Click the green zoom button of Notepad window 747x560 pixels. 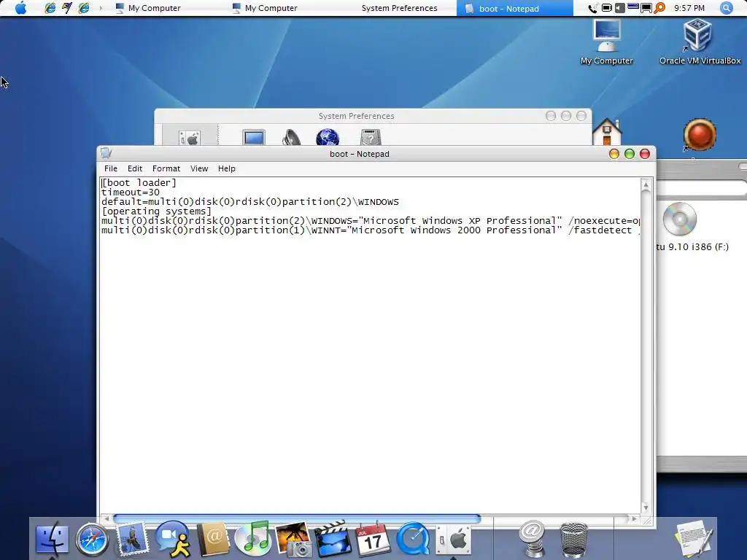630,154
